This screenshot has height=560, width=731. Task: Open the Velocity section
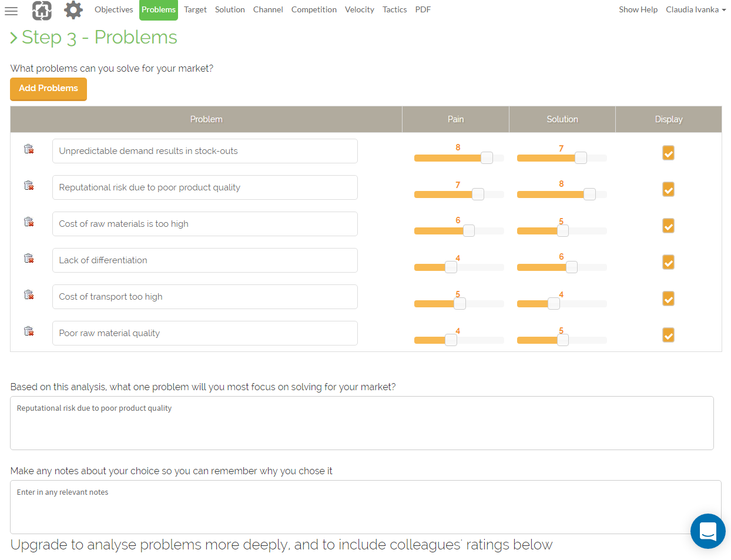tap(359, 9)
